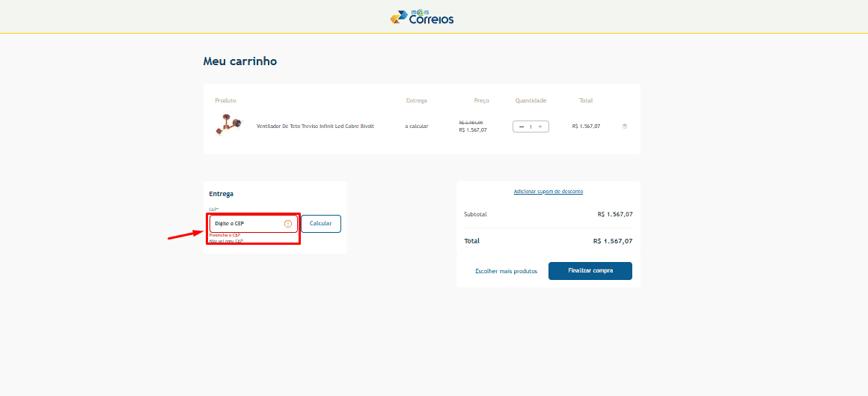Click the warning icon in the CEP field
This screenshot has height=396, width=868.
(x=288, y=224)
